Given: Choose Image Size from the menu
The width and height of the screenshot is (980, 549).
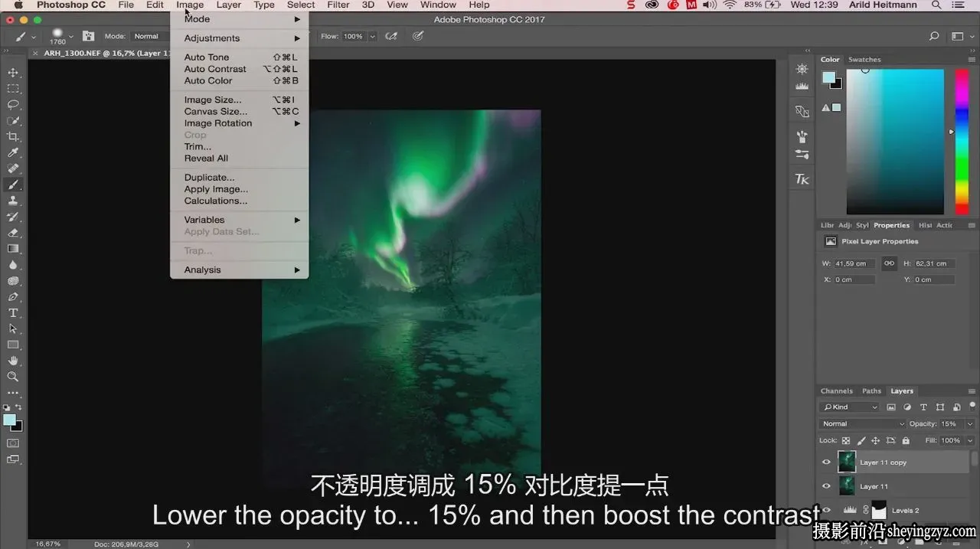Looking at the screenshot, I should click(239, 100).
